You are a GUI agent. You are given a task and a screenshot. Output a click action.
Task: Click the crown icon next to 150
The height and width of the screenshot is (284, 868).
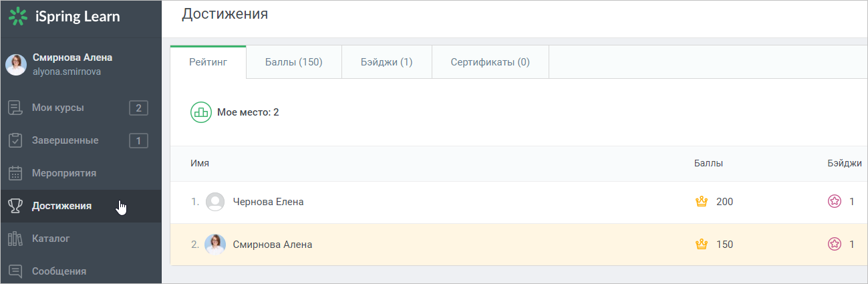coord(701,244)
